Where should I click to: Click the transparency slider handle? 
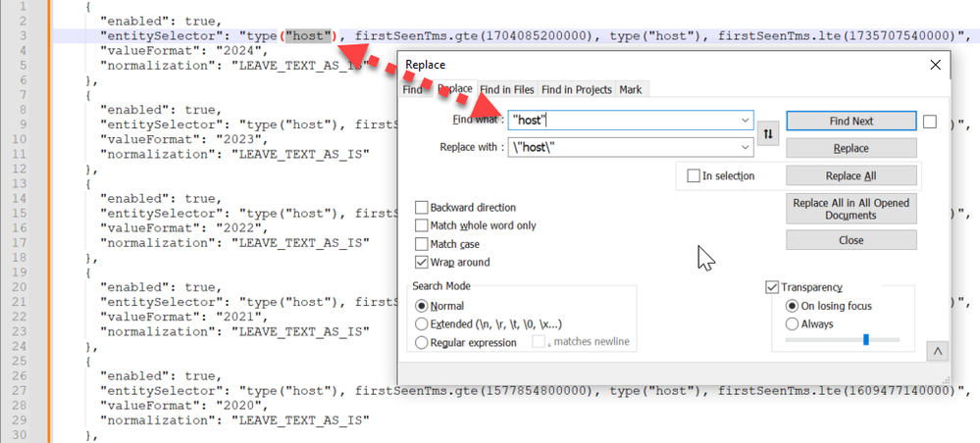pos(865,340)
